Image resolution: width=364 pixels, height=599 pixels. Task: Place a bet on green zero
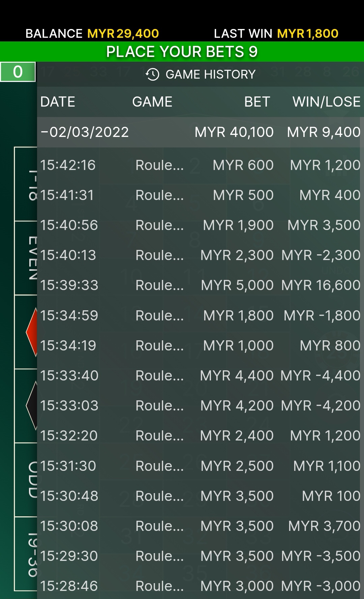pyautogui.click(x=18, y=72)
